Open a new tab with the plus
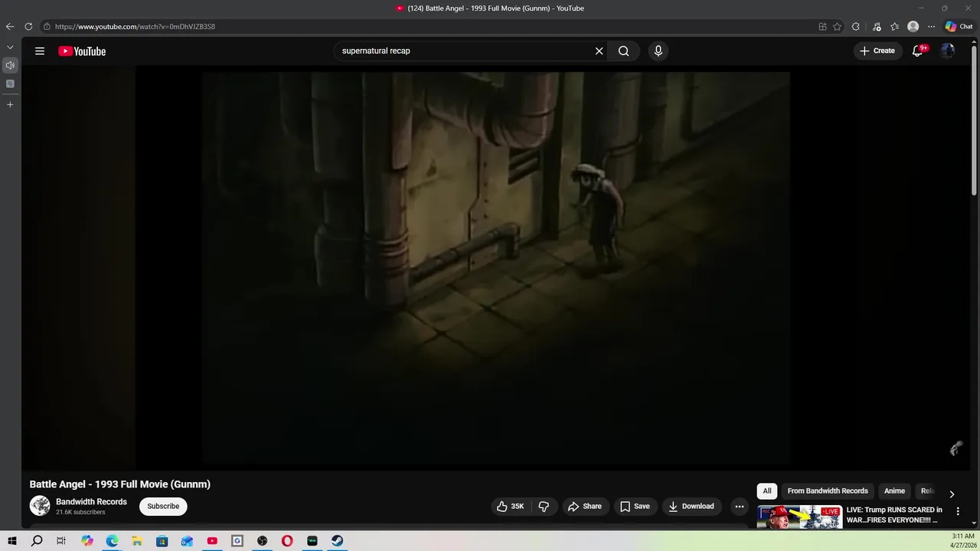980x551 pixels. click(10, 104)
